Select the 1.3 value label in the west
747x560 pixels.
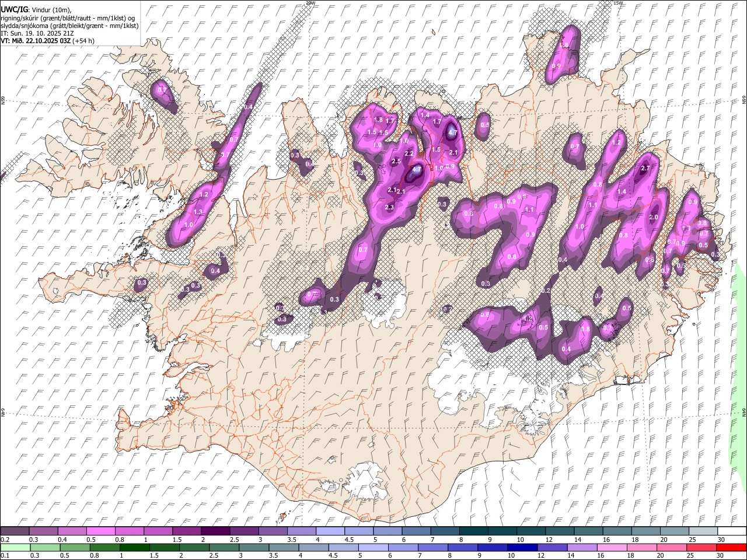click(x=198, y=212)
